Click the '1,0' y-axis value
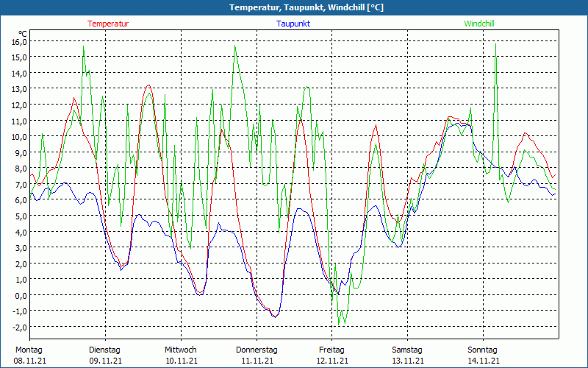The height and width of the screenshot is (368, 588). (21, 280)
